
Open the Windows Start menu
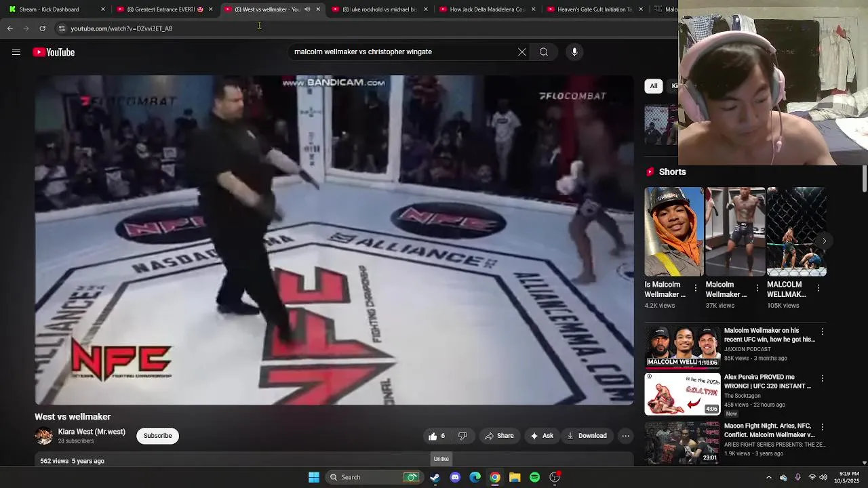(x=314, y=477)
